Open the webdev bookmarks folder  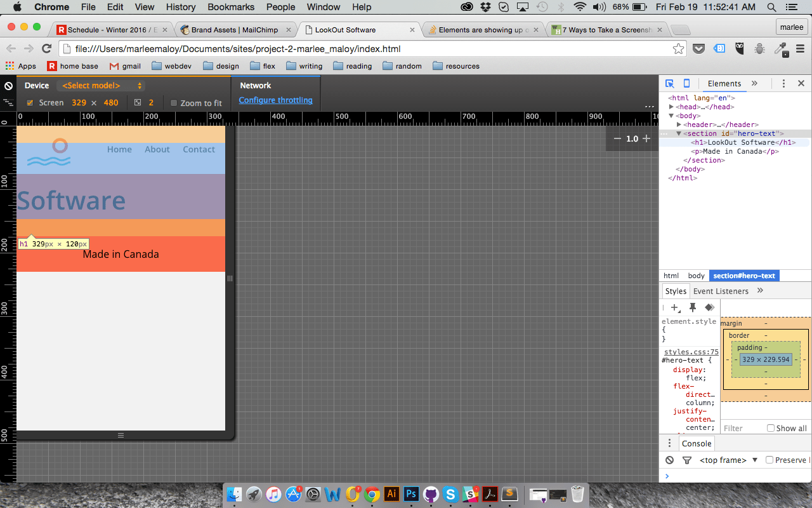tap(171, 66)
